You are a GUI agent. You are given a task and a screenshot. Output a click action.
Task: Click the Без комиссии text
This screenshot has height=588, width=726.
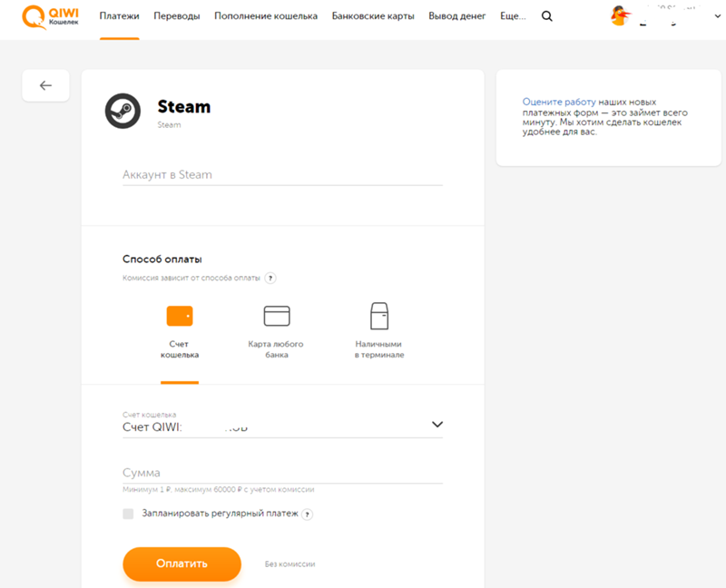[289, 563]
